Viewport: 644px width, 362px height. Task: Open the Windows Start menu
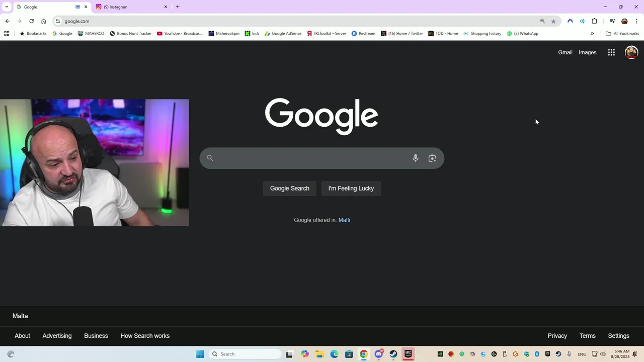pos(200,354)
